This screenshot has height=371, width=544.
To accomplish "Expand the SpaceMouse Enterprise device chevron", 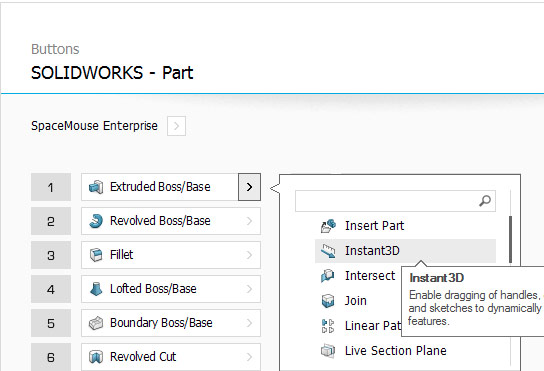I will [176, 126].
